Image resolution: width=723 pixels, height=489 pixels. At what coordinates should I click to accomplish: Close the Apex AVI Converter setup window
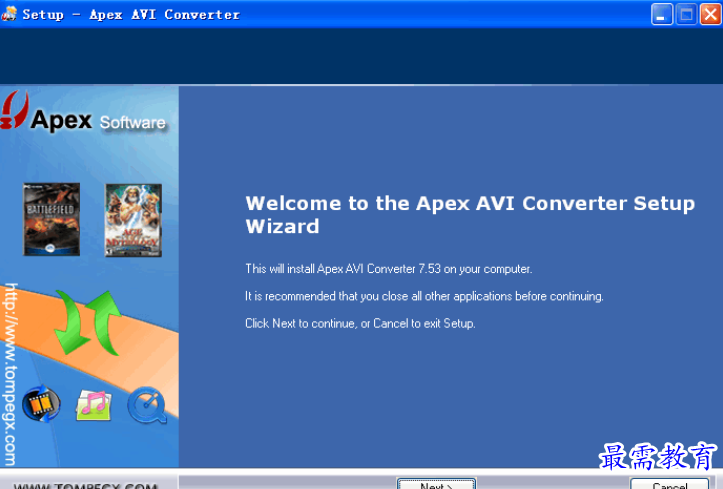click(711, 15)
